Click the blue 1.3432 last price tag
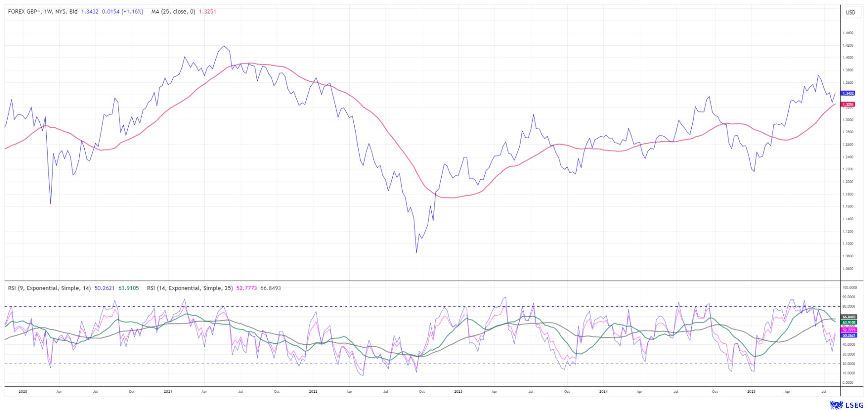The image size is (868, 410). (x=848, y=93)
